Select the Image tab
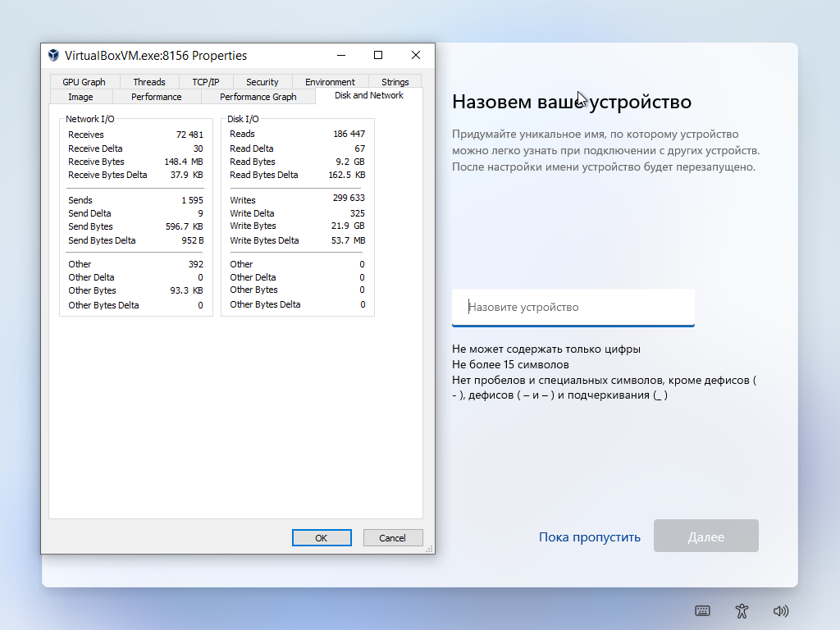 tap(81, 97)
